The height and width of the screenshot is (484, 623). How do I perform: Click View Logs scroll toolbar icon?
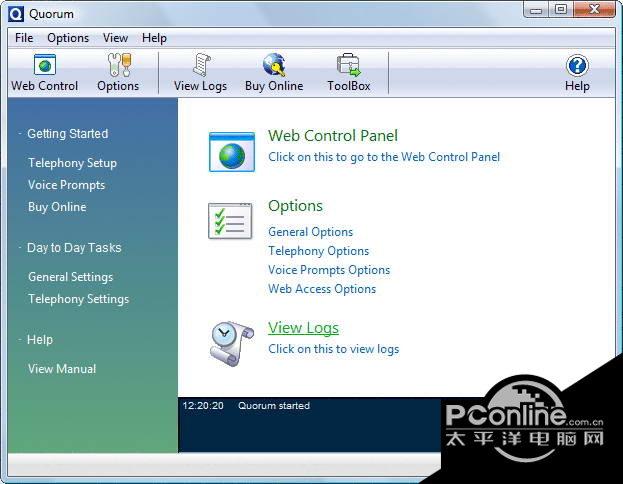click(x=202, y=65)
